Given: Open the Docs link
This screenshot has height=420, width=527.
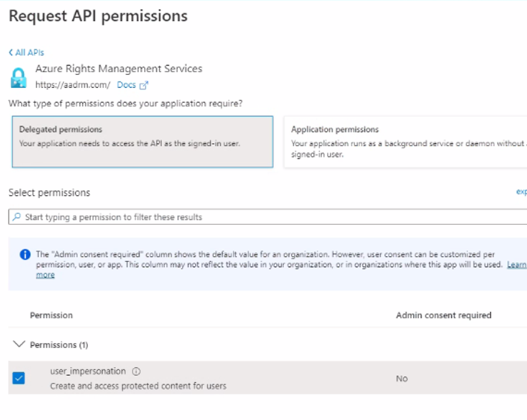Looking at the screenshot, I should [126, 85].
